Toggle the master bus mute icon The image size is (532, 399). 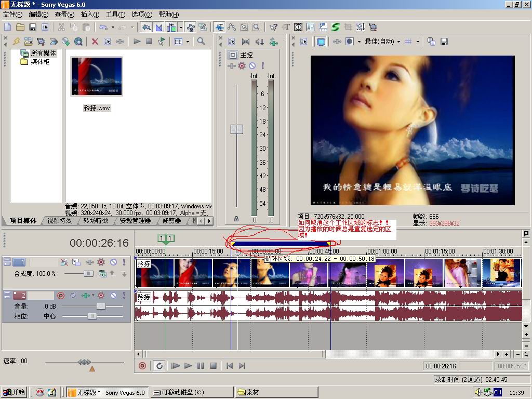click(x=252, y=66)
